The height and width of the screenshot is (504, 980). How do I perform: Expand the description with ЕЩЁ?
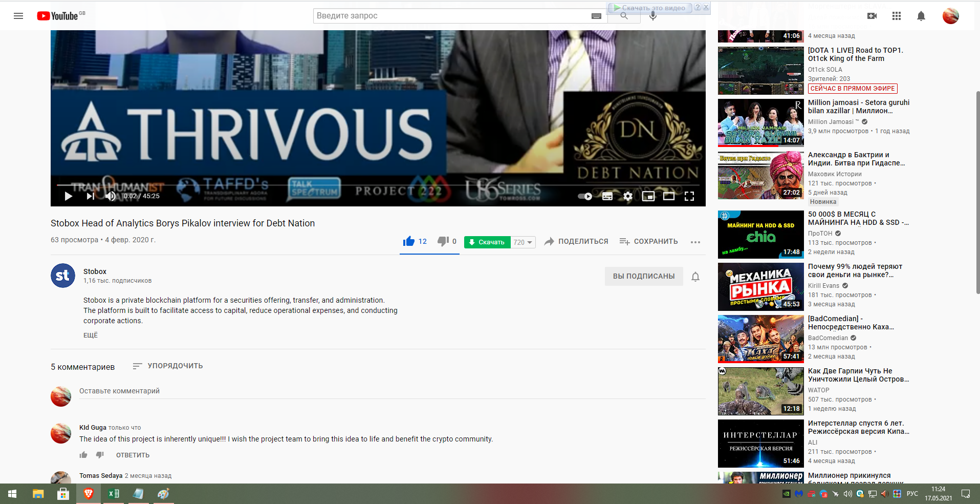click(91, 335)
